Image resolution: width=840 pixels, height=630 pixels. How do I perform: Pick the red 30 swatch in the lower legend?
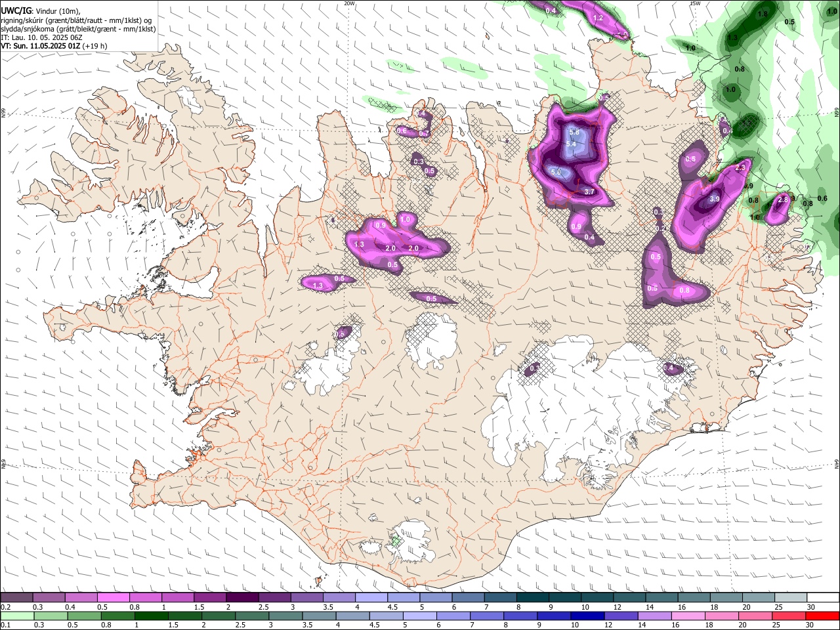(822, 616)
